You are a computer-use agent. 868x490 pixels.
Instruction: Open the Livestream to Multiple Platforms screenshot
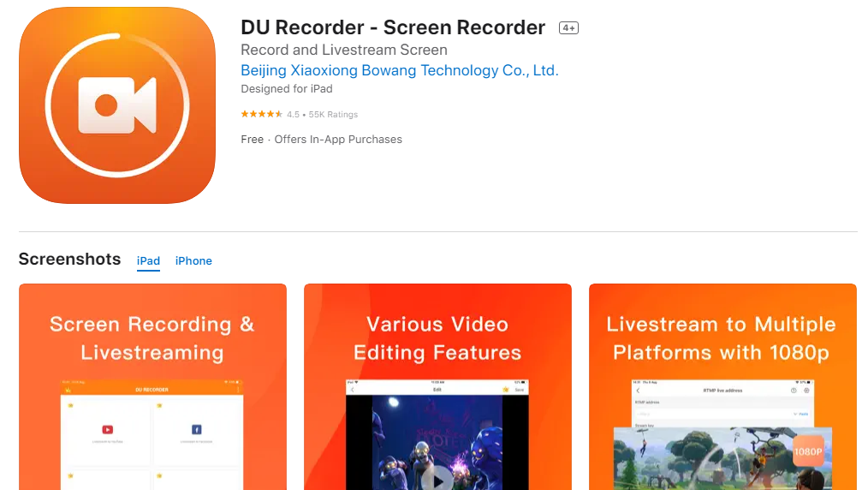[x=722, y=386]
